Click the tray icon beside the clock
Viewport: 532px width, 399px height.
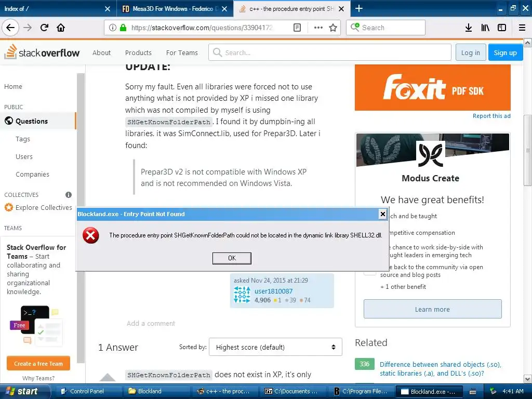[x=493, y=391]
